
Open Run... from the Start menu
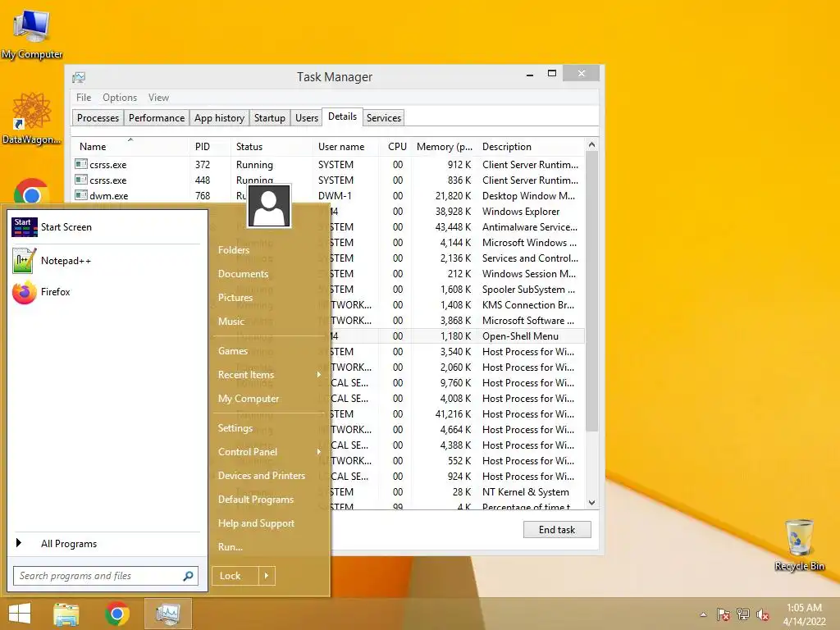(x=269, y=547)
